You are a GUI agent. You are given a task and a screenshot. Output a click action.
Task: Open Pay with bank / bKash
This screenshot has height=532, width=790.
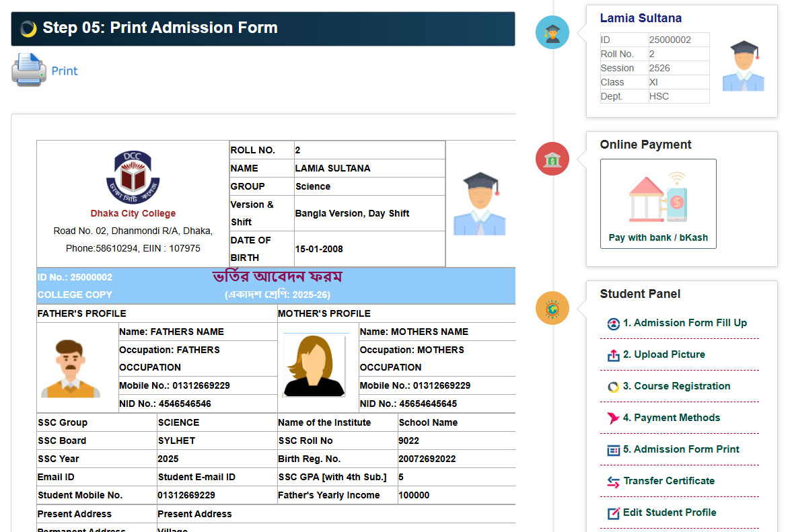[x=657, y=237]
